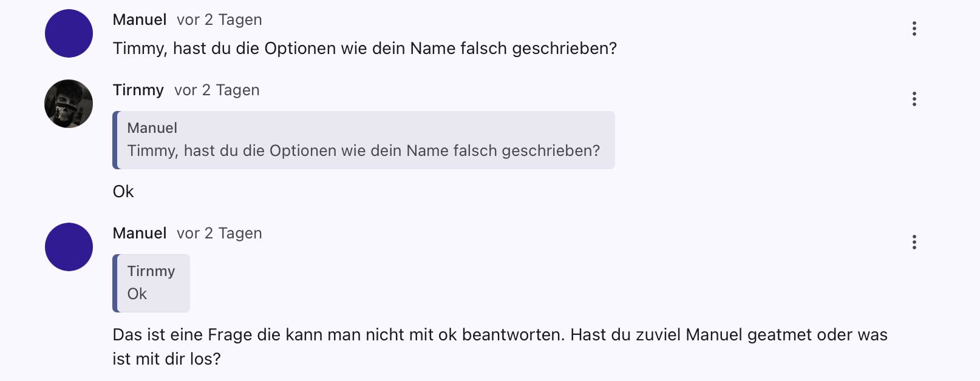
Task: Click the timestamp on Manuel's first comment
Action: click(219, 20)
